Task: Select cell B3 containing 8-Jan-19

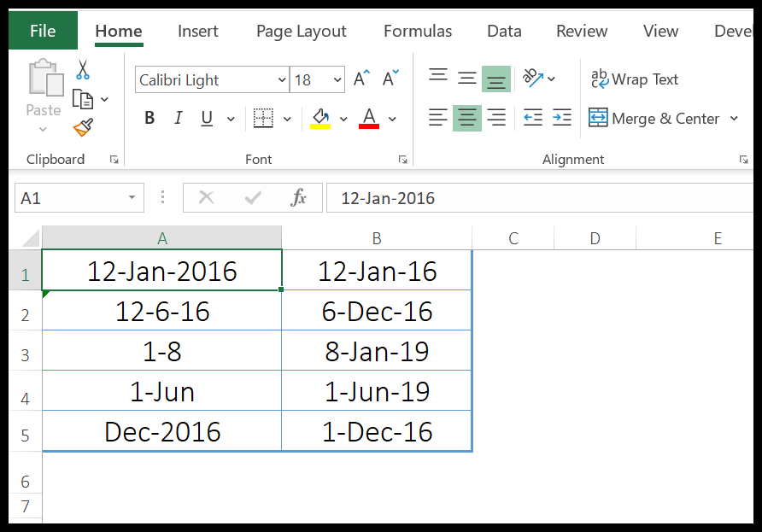Action: pyautogui.click(x=376, y=350)
